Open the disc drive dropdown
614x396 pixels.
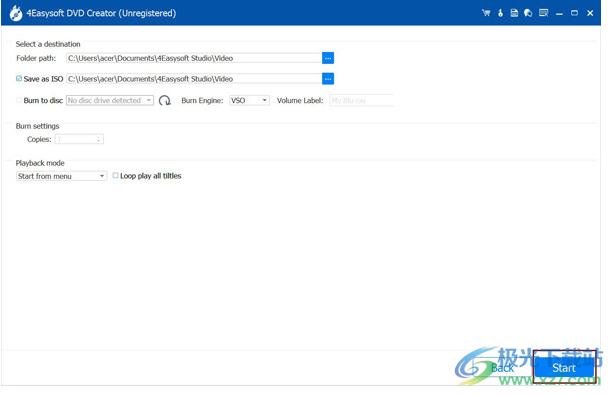(110, 101)
